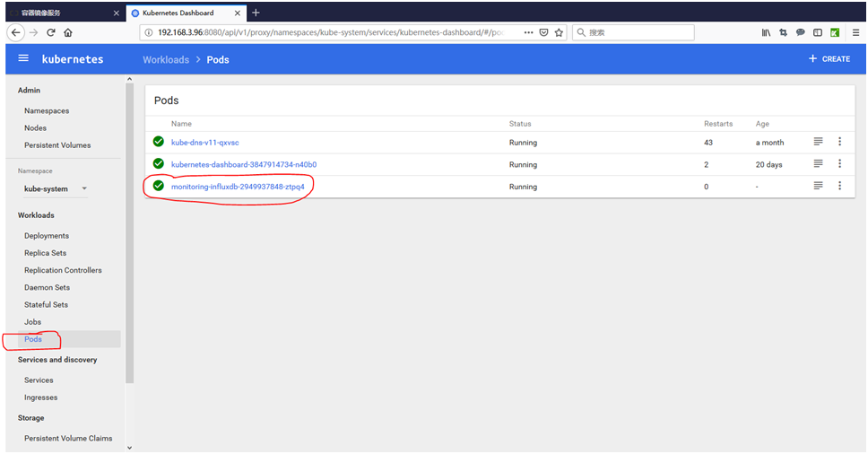Click the '20 days' age value
The width and height of the screenshot is (868, 454).
pyautogui.click(x=768, y=164)
